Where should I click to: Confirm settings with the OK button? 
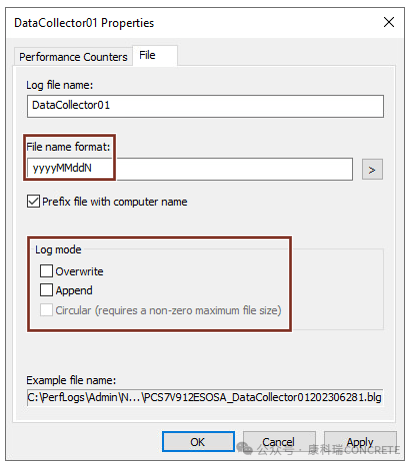tap(198, 442)
